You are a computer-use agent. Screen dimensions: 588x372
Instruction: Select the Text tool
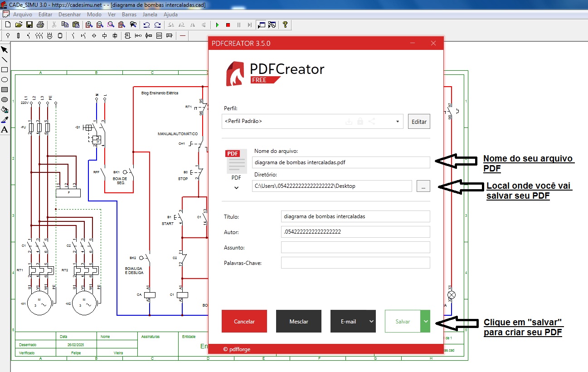click(5, 129)
